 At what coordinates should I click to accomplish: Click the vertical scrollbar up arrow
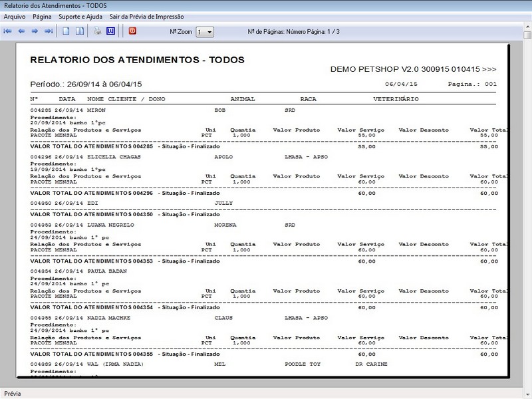pyautogui.click(x=527, y=26)
